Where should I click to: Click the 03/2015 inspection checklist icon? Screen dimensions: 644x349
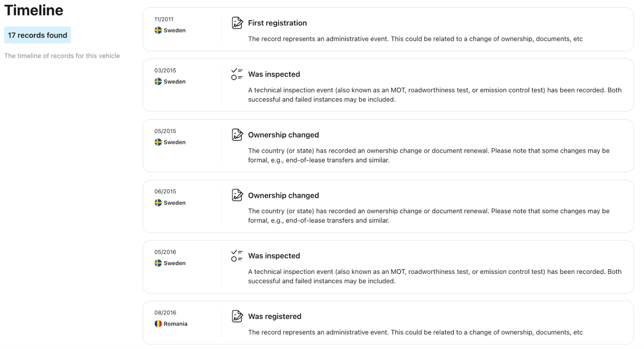[237, 74]
